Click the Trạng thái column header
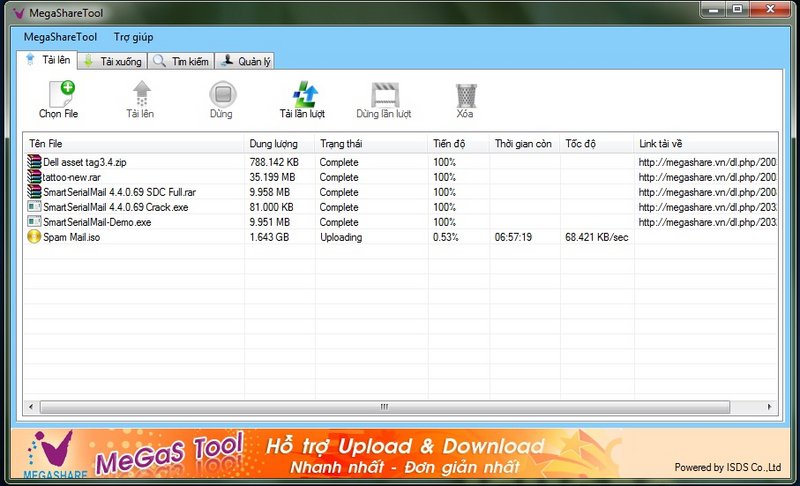Viewport: 800px width, 486px height. coord(371,144)
